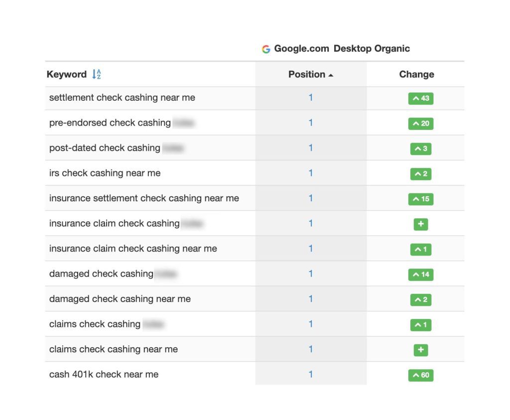Screen dimensions: 510x420
Task: Click the Google.com Desktop Organic heading
Action: pyautogui.click(x=342, y=48)
